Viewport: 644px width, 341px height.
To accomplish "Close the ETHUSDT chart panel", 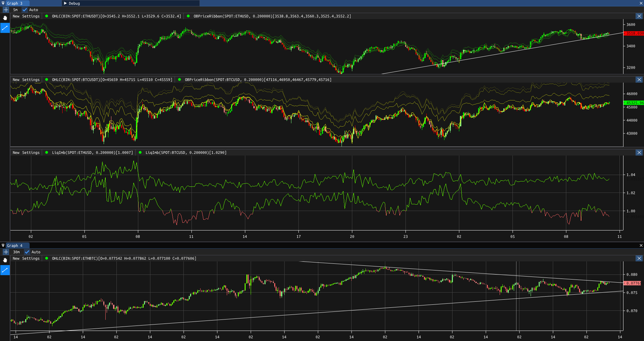I will pos(639,16).
